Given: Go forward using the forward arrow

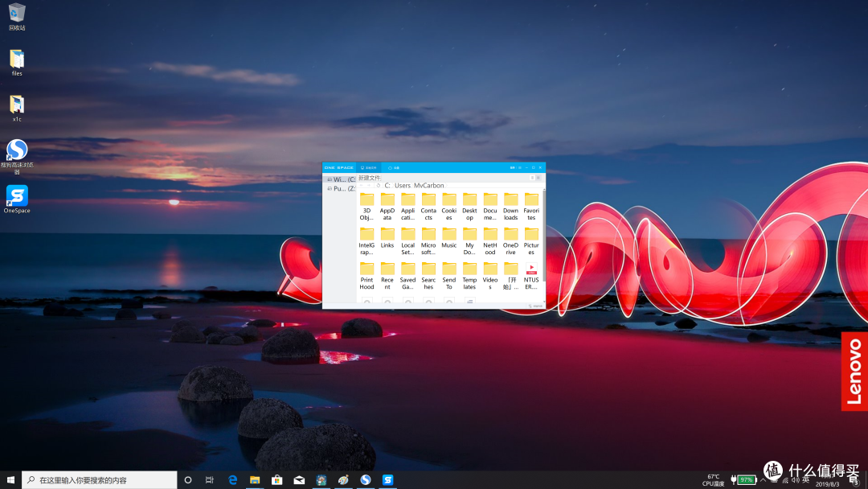Looking at the screenshot, I should [369, 186].
